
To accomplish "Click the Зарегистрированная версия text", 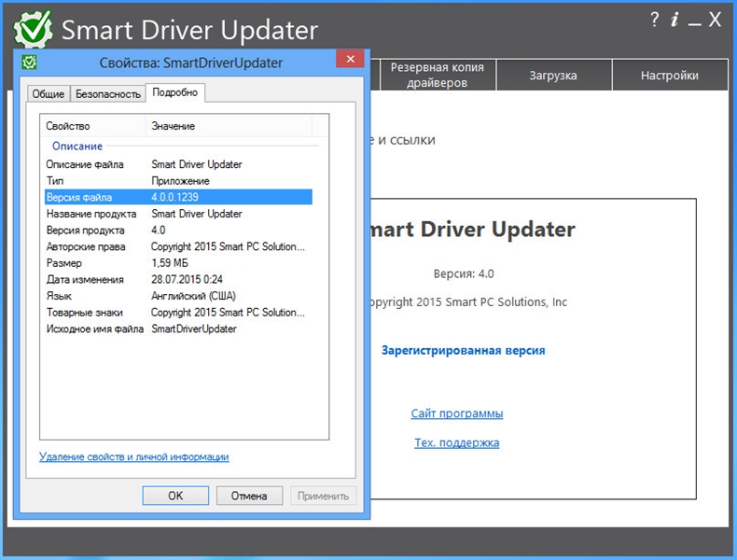I will point(464,350).
